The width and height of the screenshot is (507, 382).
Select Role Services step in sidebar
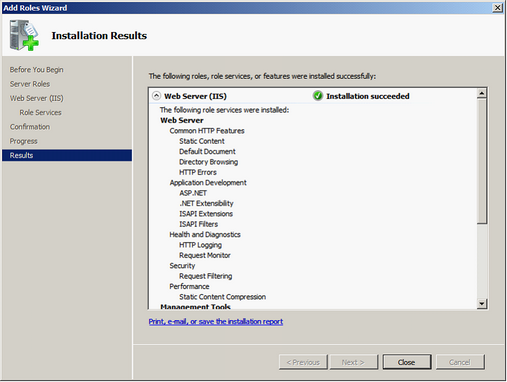point(40,113)
